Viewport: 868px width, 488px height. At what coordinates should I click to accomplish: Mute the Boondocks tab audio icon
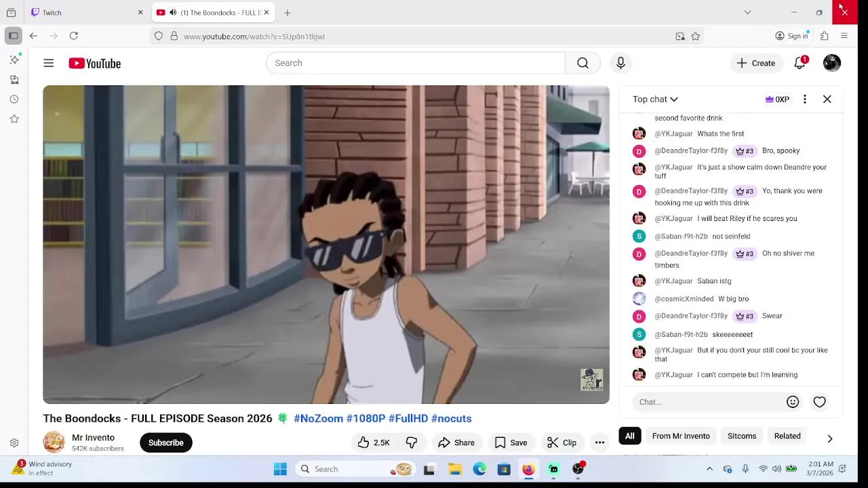(x=173, y=13)
